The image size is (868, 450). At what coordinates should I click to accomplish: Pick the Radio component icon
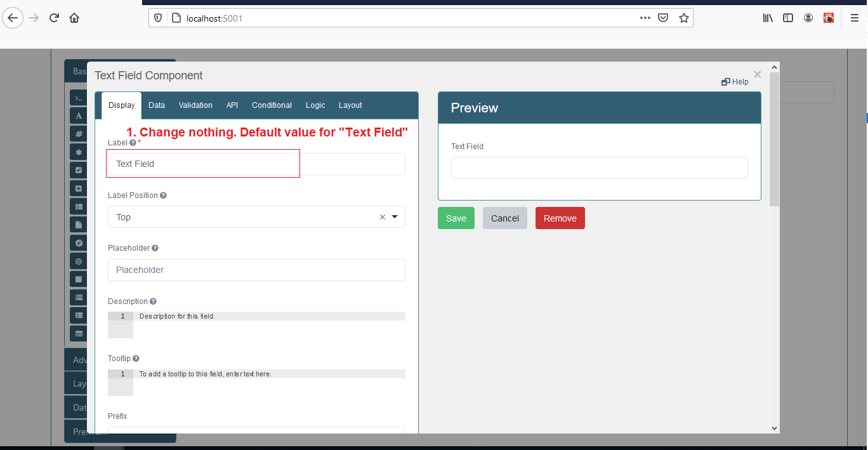pyautogui.click(x=78, y=260)
